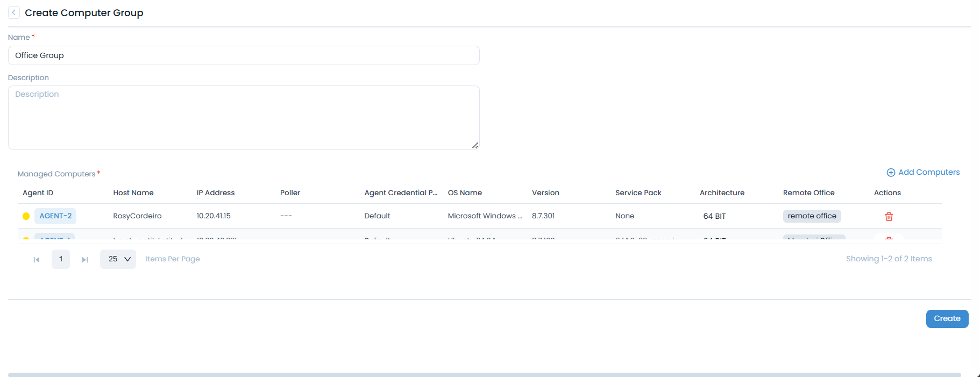Click 'Items Per Page' label
Viewport: 980px width, 377px height.
(173, 259)
